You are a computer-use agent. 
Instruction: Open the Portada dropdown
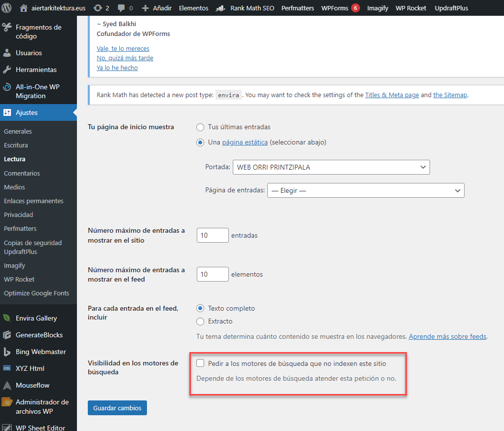click(331, 167)
